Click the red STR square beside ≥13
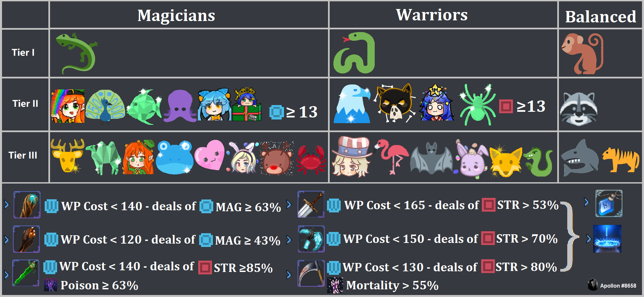 pyautogui.click(x=506, y=106)
